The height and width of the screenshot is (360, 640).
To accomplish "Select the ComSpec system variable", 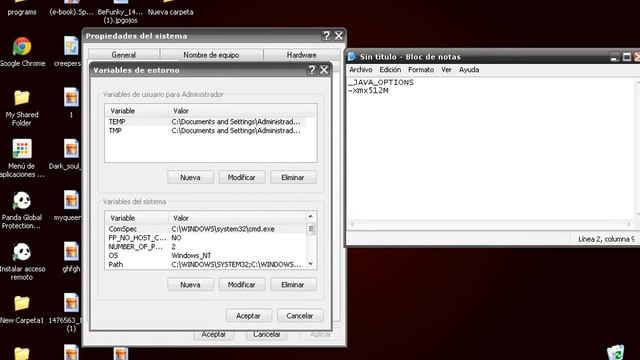I will pos(206,229).
